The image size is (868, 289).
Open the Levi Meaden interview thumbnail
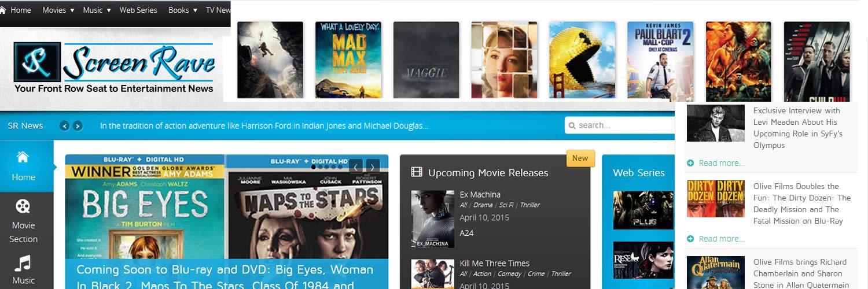point(716,123)
